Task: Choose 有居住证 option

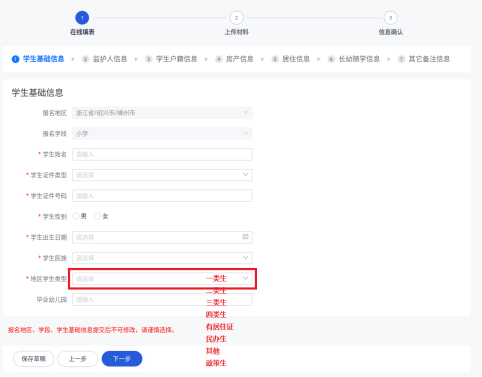Action: 220,327
